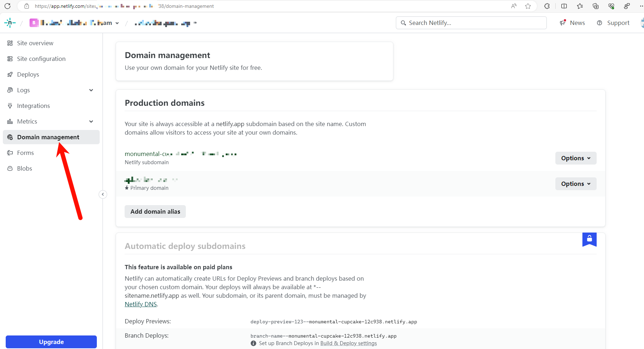Click the paid-plan lock badge on Automatic deploy subdomains
644x349 pixels.
[589, 239]
